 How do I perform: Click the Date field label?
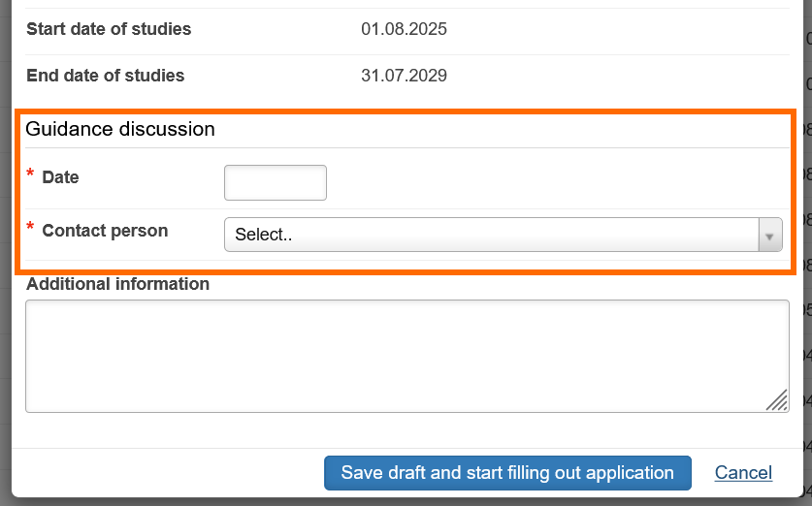pyautogui.click(x=60, y=178)
